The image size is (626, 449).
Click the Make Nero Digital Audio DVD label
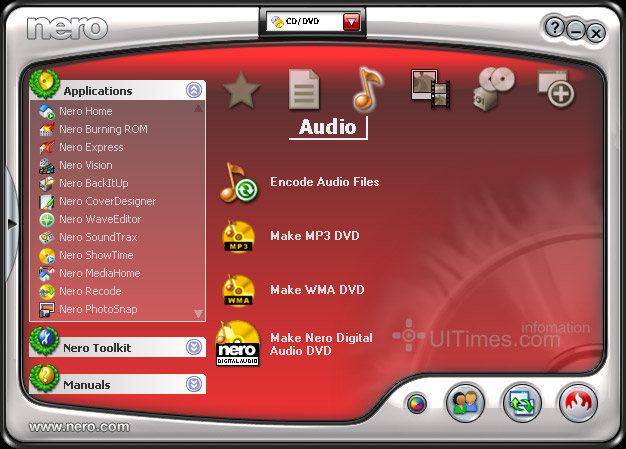[x=321, y=344]
